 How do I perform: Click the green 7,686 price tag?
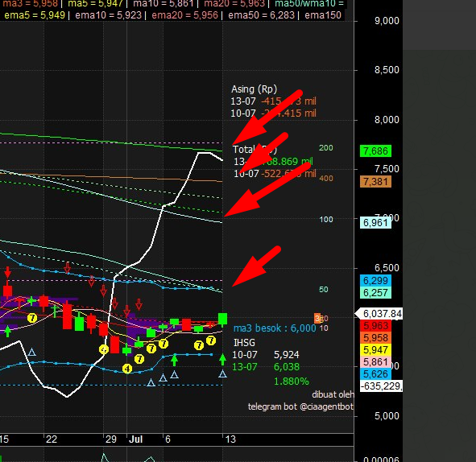(375, 151)
